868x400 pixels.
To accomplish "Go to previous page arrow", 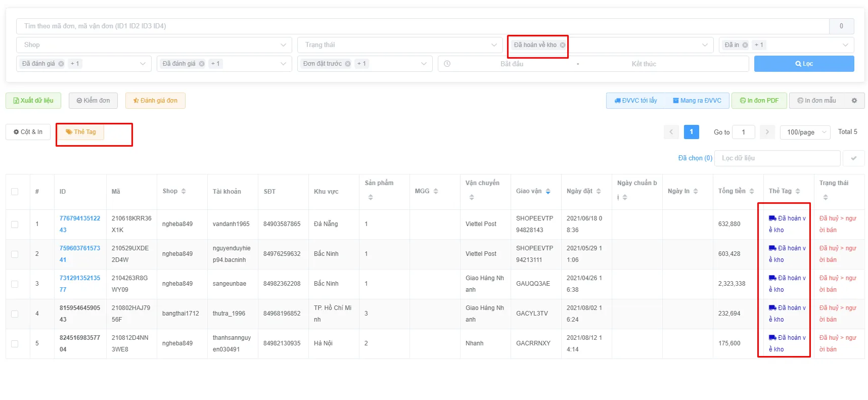I will point(671,132).
